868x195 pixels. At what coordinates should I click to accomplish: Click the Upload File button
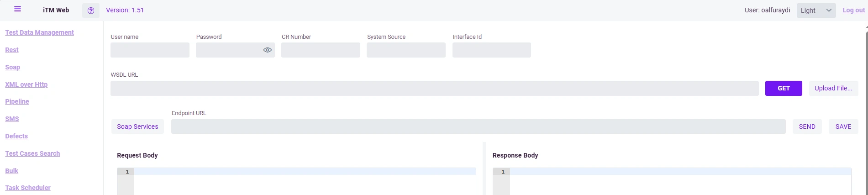point(833,89)
